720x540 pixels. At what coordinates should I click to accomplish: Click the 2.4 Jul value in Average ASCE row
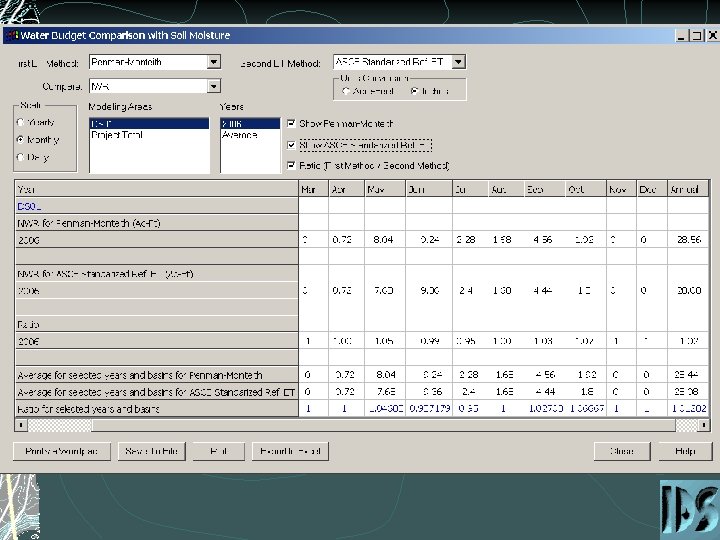pyautogui.click(x=471, y=392)
